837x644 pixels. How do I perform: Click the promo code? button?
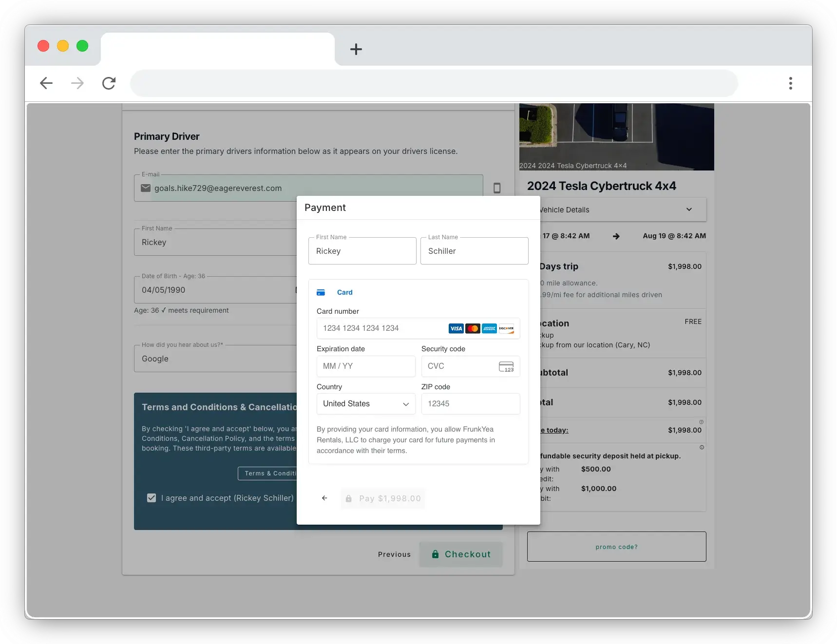[616, 547]
